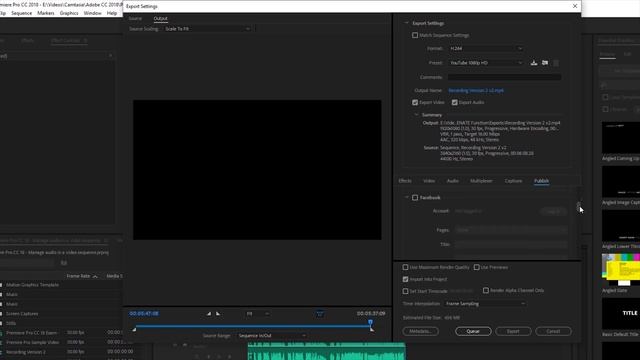The width and height of the screenshot is (640, 360).
Task: Click the Cancel button
Action: [x=553, y=331]
